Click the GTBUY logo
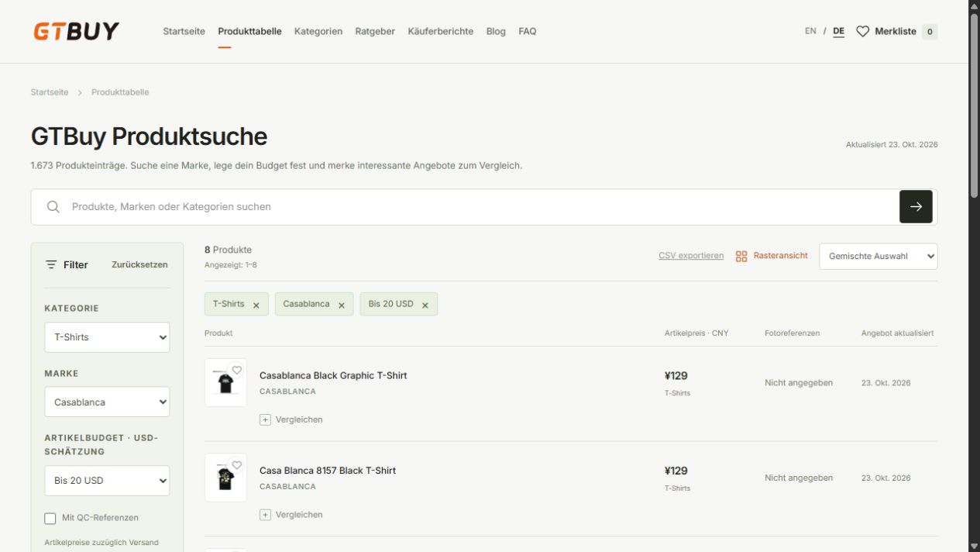The height and width of the screenshot is (552, 980). click(76, 31)
